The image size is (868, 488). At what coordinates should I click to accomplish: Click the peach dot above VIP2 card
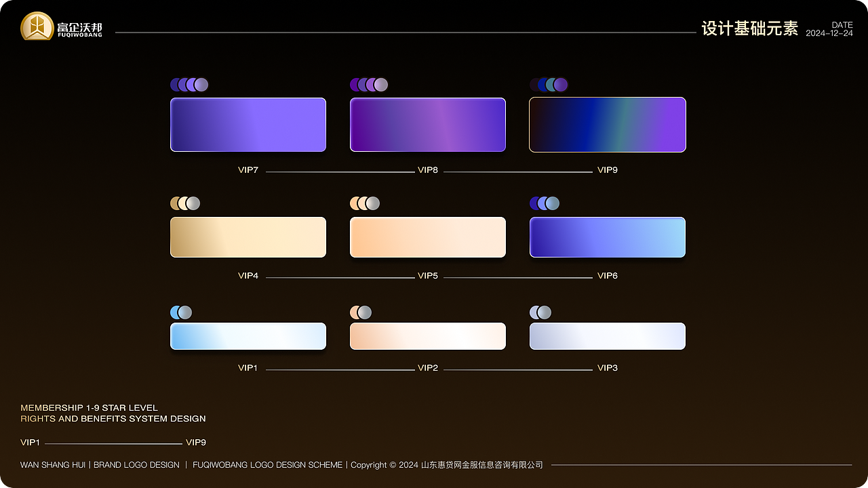[355, 312]
